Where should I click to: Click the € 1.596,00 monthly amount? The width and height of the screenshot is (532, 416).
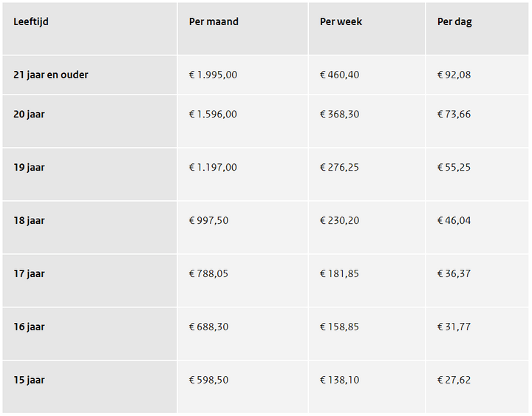tap(213, 115)
